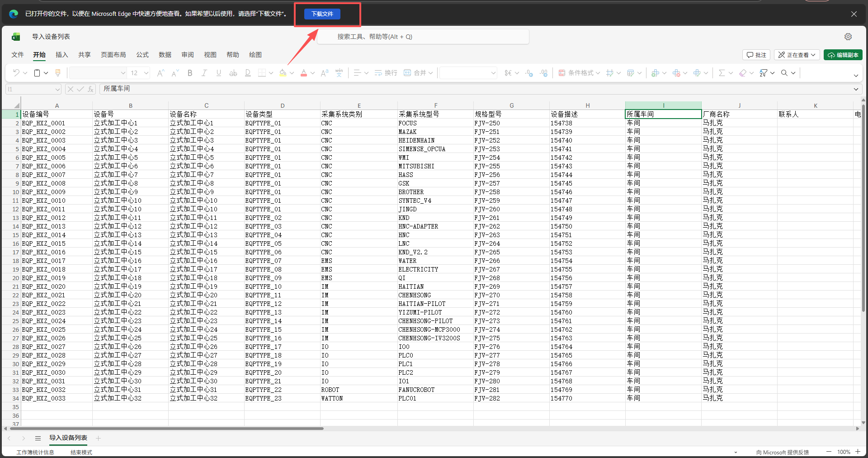Toggle underline formatting

[219, 73]
